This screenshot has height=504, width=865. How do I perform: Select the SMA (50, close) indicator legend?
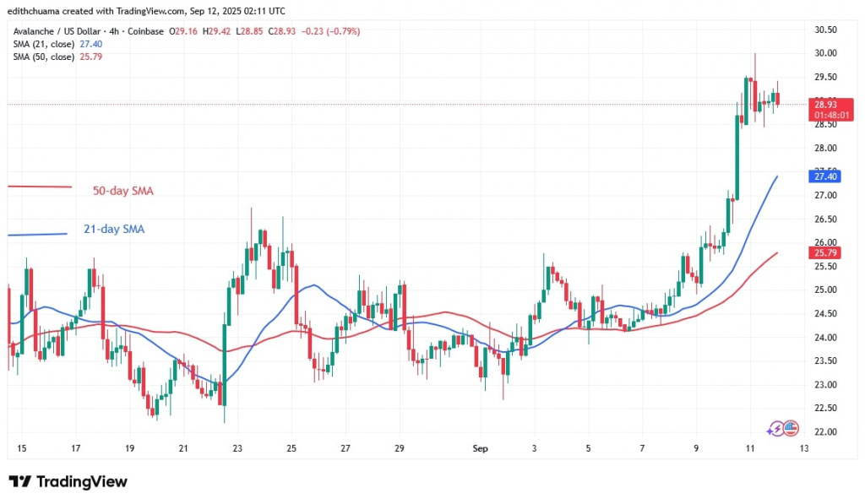[44, 57]
